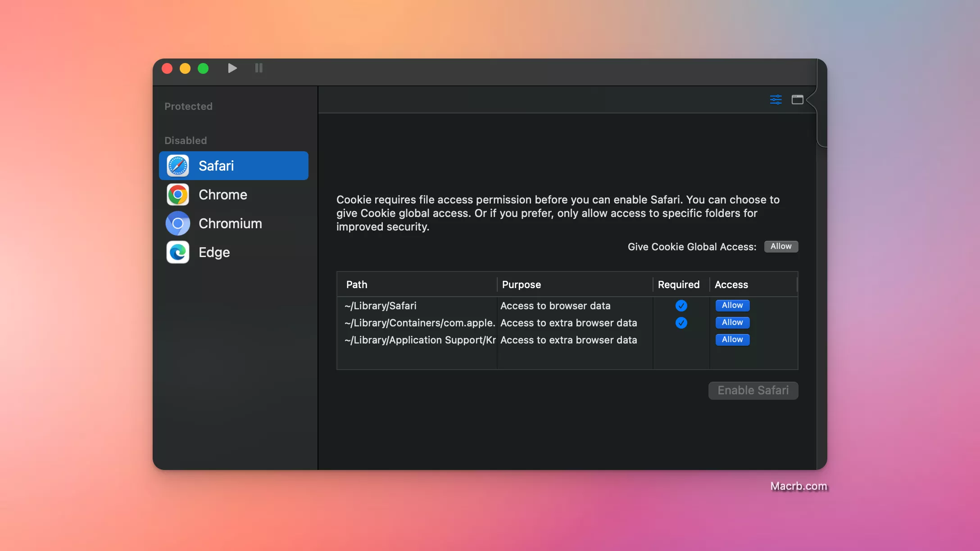This screenshot has width=980, height=551.
Task: Select the Chrome label in the browser list
Action: (x=223, y=194)
